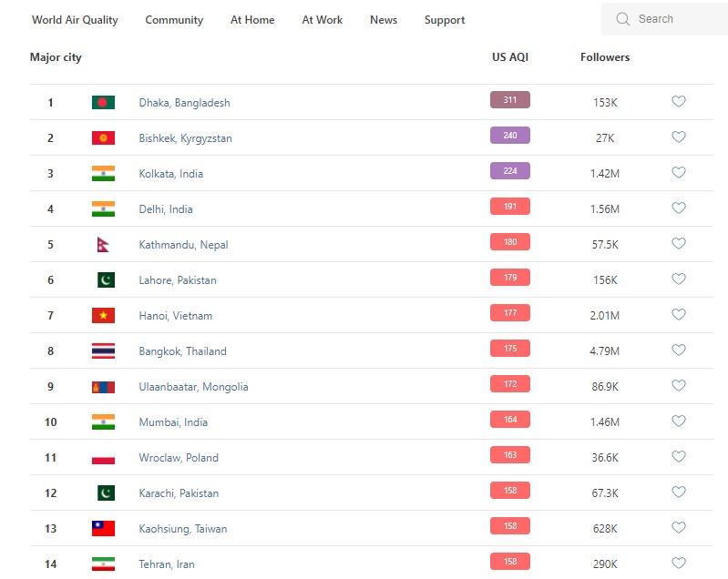Click the Poland flag icon
This screenshot has height=579, width=728.
(103, 458)
